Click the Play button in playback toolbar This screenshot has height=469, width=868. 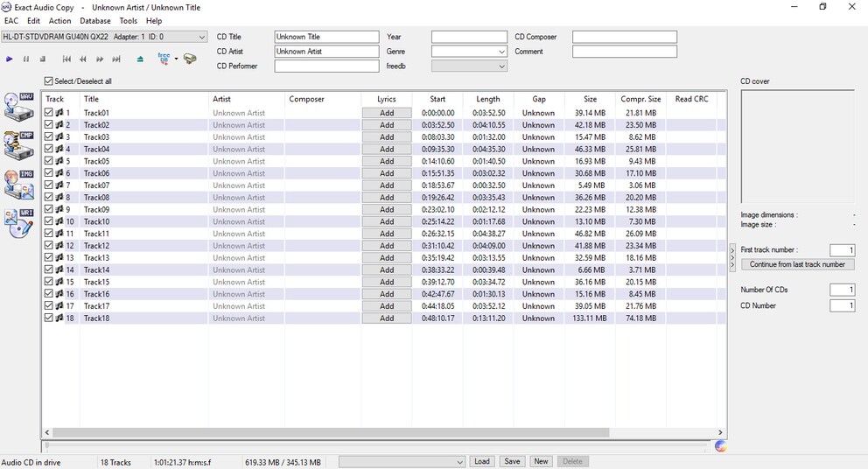pos(10,59)
